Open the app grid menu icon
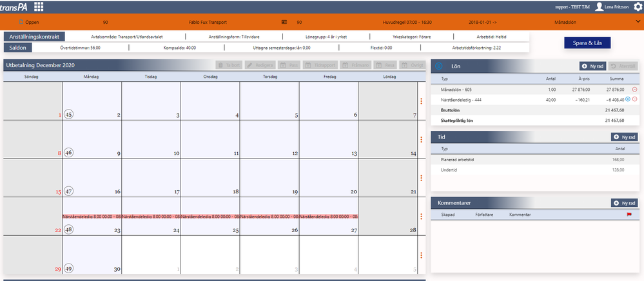Viewport: 644px width, 281px height. [39, 6]
